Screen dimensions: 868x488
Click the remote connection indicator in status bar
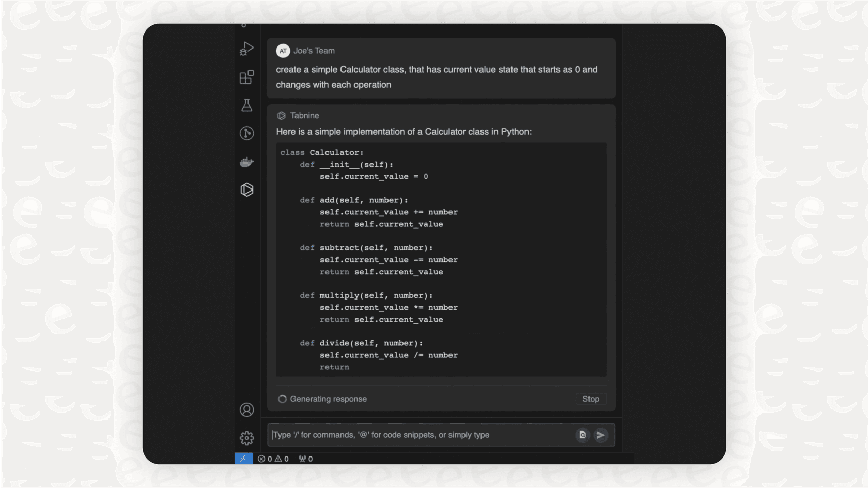click(x=243, y=459)
